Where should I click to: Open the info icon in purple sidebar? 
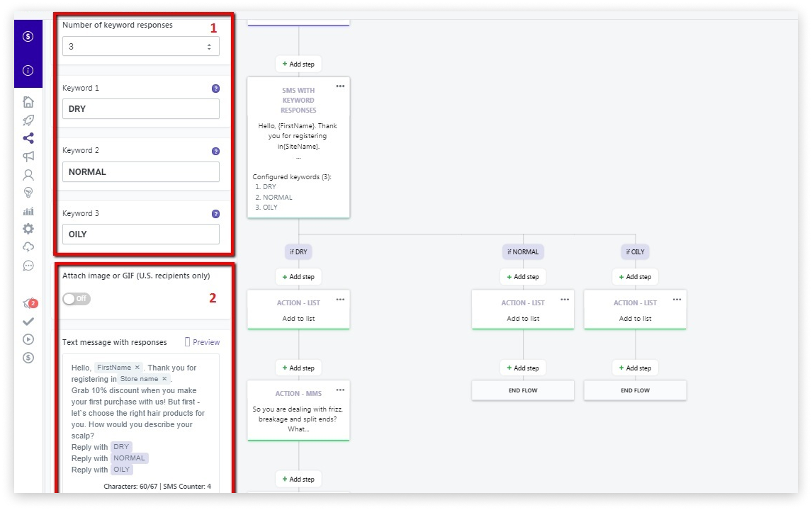click(x=28, y=70)
